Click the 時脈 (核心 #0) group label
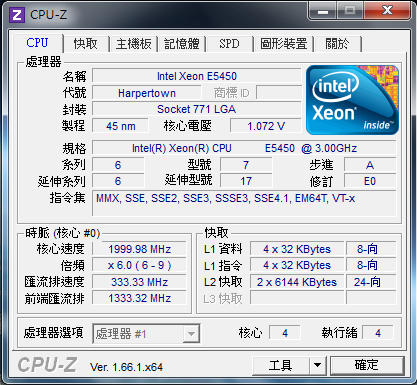417x385 pixels. click(x=63, y=233)
